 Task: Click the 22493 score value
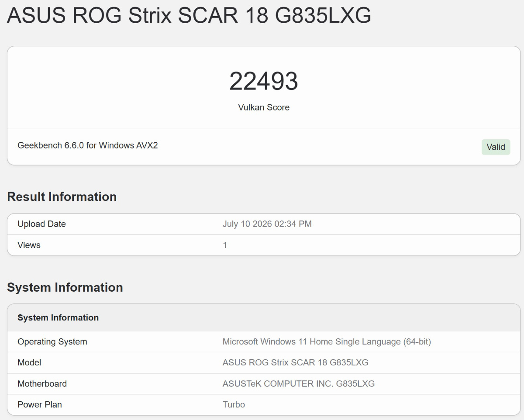point(264,81)
